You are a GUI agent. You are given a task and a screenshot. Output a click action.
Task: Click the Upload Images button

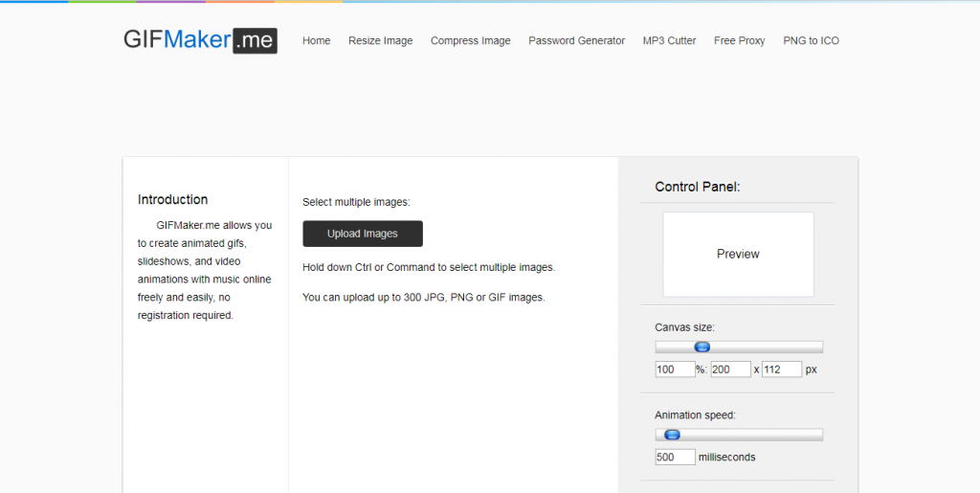(x=363, y=234)
